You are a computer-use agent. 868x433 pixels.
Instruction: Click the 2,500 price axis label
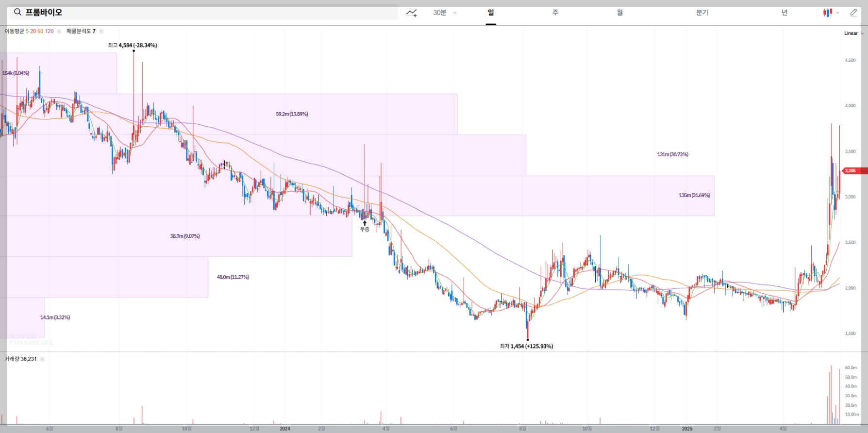(850, 242)
